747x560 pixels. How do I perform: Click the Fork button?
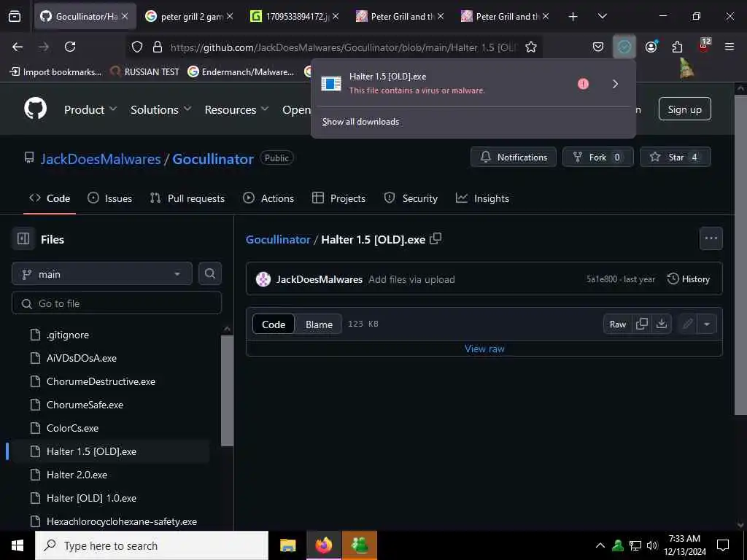[597, 157]
